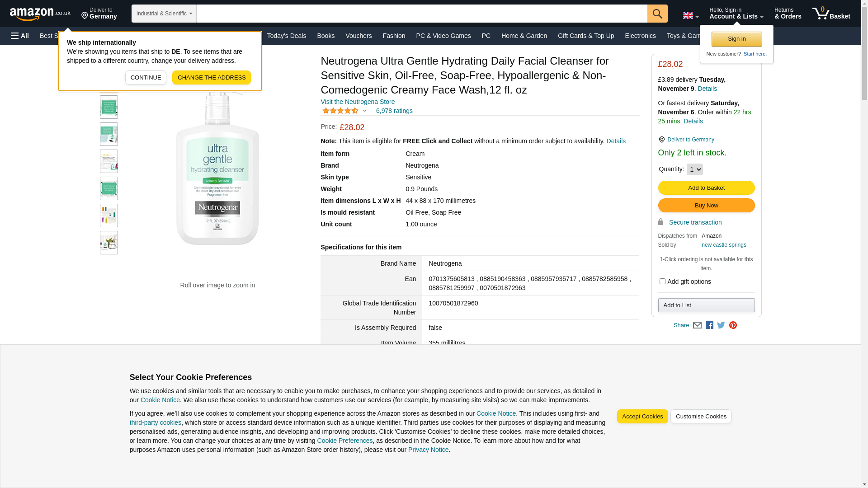868x488 pixels.
Task: Share via email envelope icon
Action: click(x=697, y=325)
